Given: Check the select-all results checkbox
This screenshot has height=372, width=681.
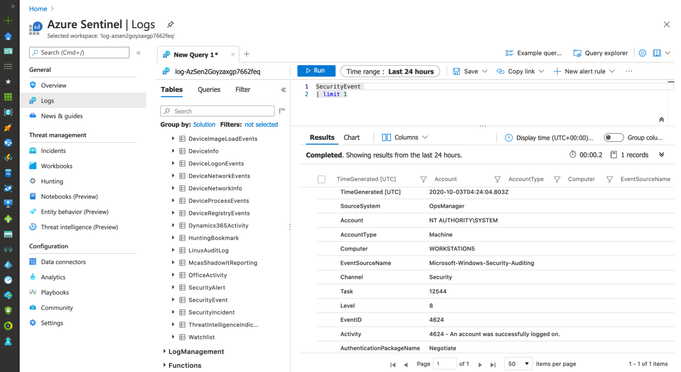Looking at the screenshot, I should (321, 179).
